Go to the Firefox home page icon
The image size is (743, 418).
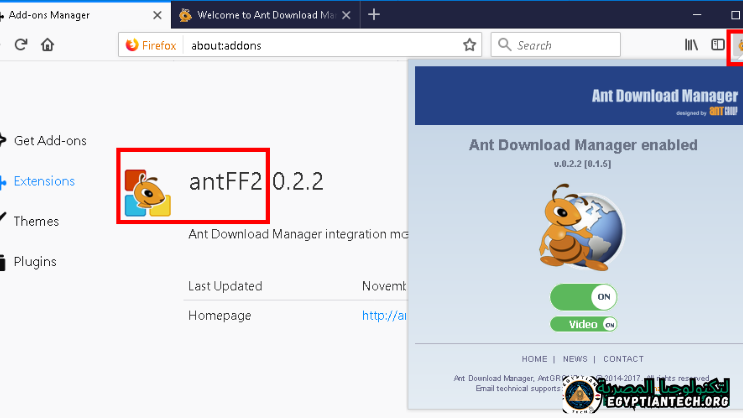(x=47, y=45)
